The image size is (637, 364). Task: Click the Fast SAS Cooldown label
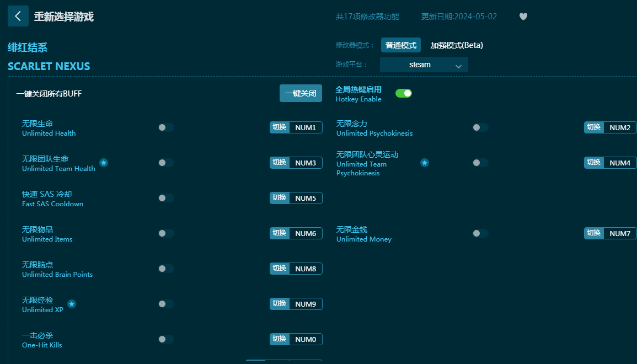coord(53,204)
